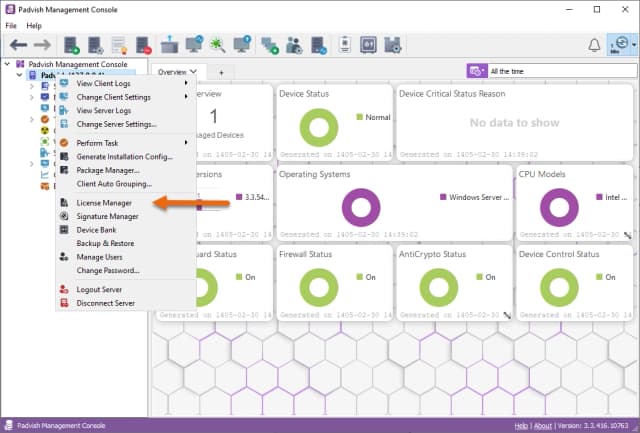Select Logout Server in the context menu
The image size is (640, 433).
(126, 289)
